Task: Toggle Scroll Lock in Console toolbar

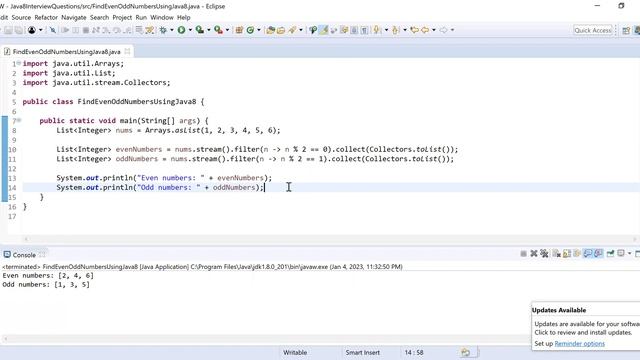Action: (x=567, y=253)
